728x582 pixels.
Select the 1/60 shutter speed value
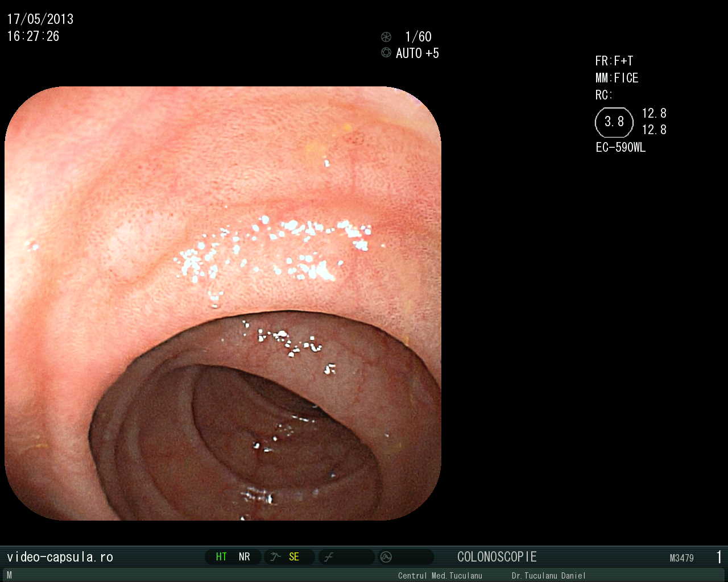coord(418,37)
